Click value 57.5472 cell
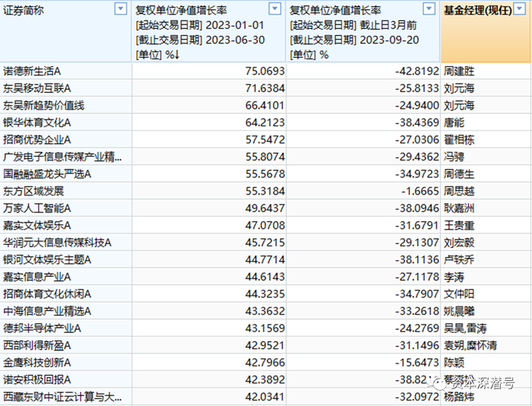This screenshot has height=406, width=532. tap(265, 140)
